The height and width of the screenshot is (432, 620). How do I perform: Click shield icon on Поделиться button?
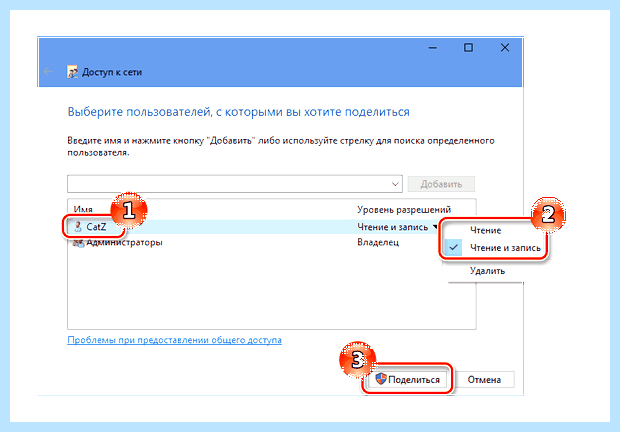(x=380, y=379)
